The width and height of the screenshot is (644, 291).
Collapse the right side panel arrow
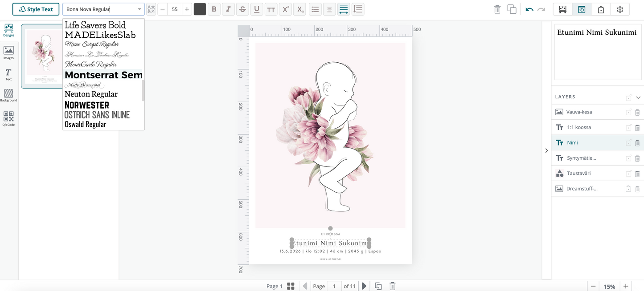[547, 150]
